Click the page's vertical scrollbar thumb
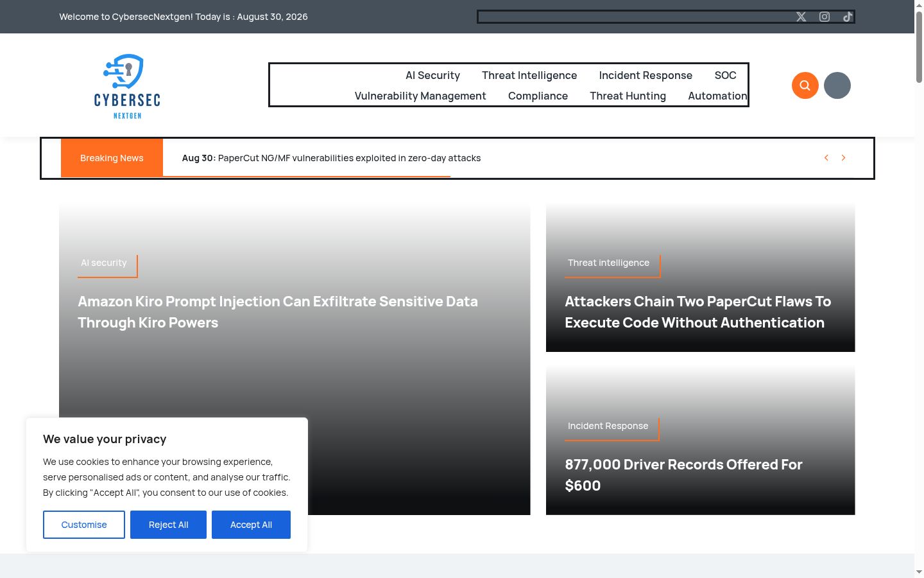Image resolution: width=924 pixels, height=578 pixels. tap(919, 46)
